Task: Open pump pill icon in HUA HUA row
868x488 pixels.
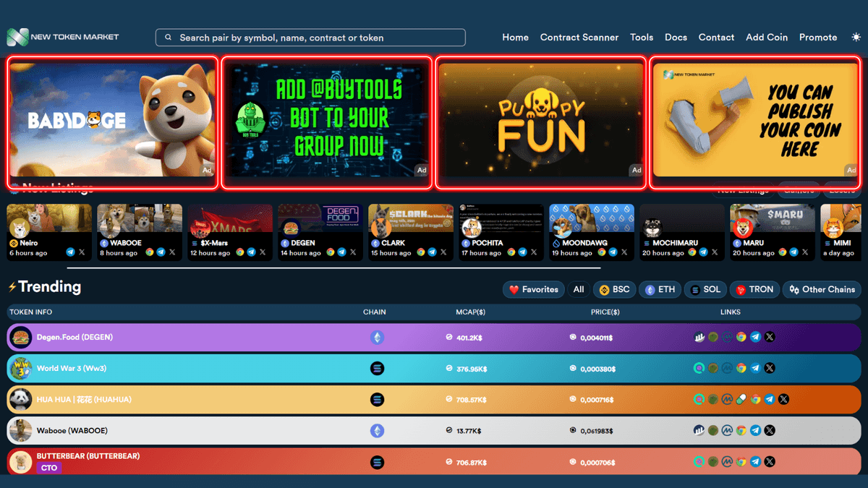Action: (741, 399)
